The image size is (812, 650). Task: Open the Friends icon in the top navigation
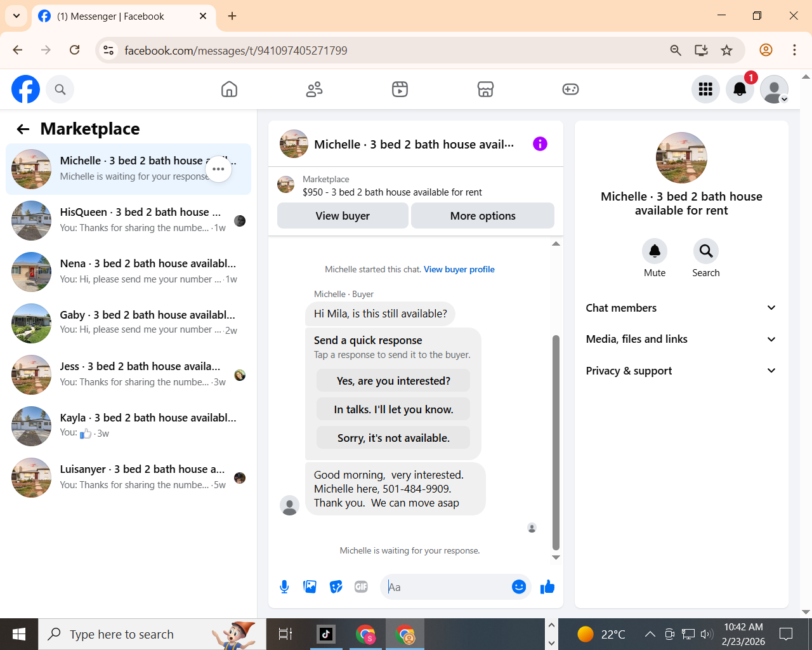click(314, 90)
